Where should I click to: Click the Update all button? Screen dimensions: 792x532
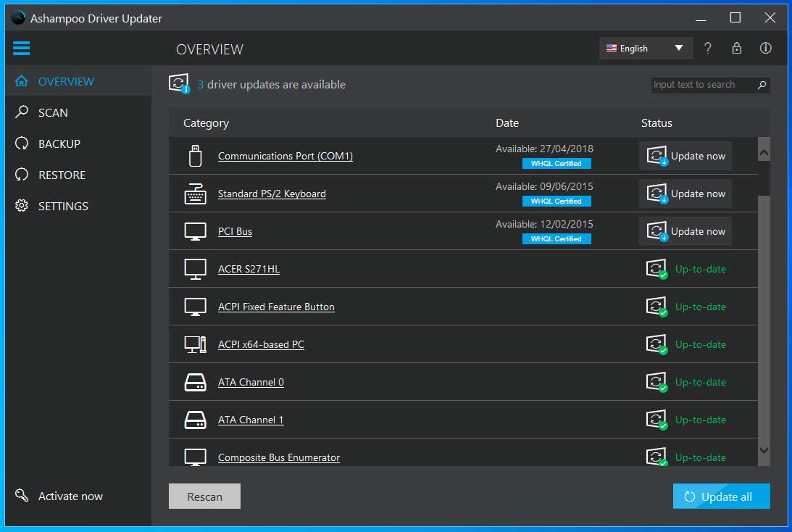(x=721, y=496)
